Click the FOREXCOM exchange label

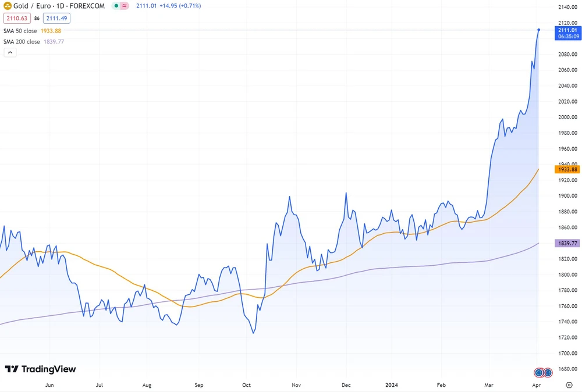[87, 6]
